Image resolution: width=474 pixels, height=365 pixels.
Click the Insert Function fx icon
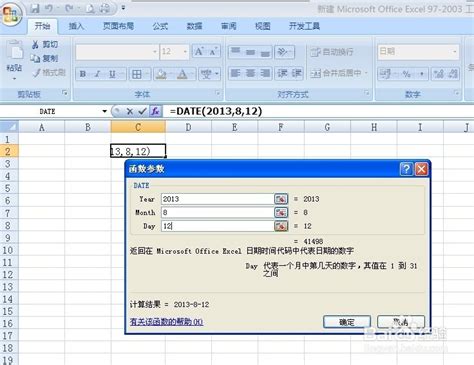point(155,111)
